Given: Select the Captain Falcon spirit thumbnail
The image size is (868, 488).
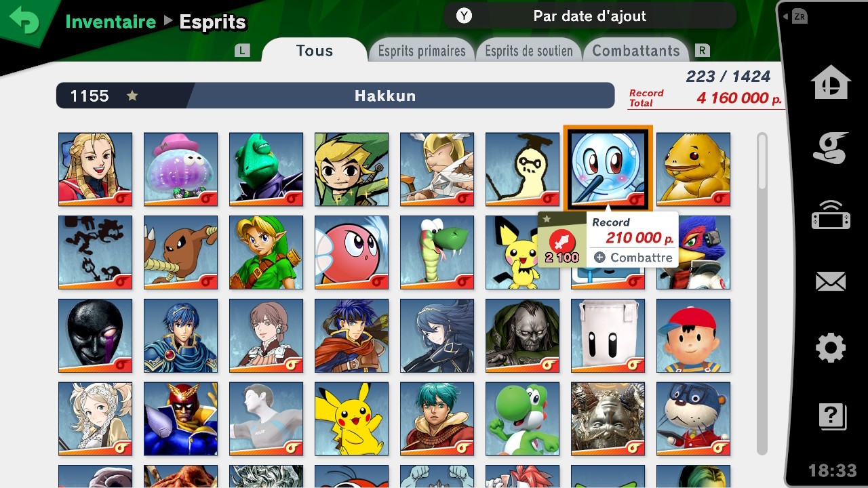Looking at the screenshot, I should 180,419.
